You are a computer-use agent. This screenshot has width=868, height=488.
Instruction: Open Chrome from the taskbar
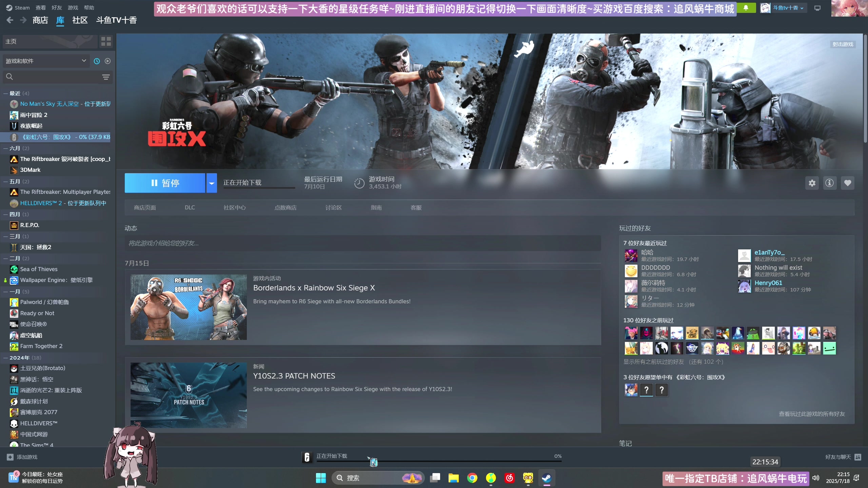[x=472, y=478]
